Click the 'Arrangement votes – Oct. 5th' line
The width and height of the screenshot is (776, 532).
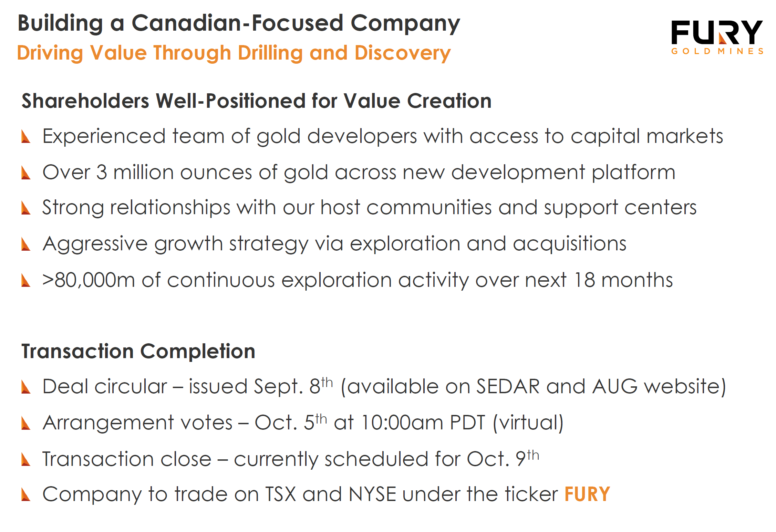click(302, 423)
